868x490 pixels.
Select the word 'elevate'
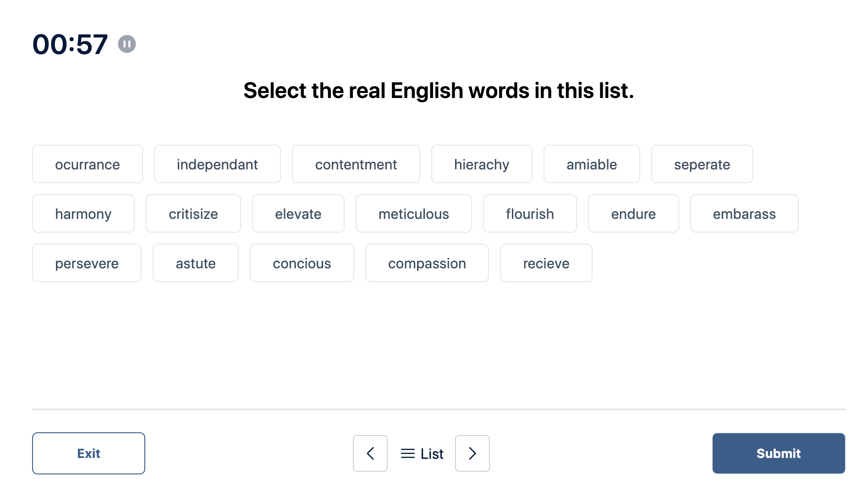tap(298, 213)
